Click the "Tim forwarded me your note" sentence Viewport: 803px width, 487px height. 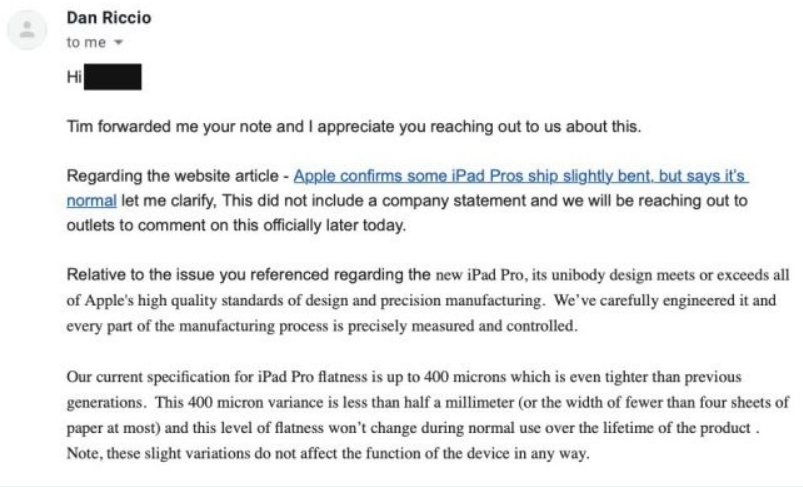pos(354,126)
